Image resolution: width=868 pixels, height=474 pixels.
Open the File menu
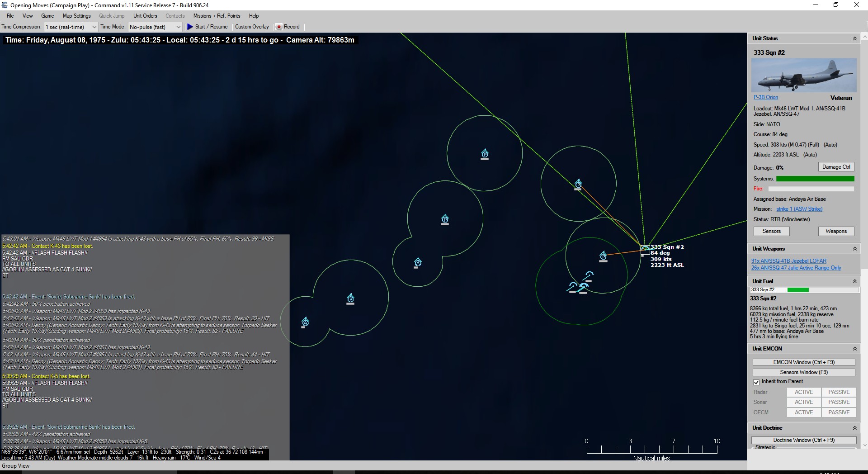[x=10, y=16]
